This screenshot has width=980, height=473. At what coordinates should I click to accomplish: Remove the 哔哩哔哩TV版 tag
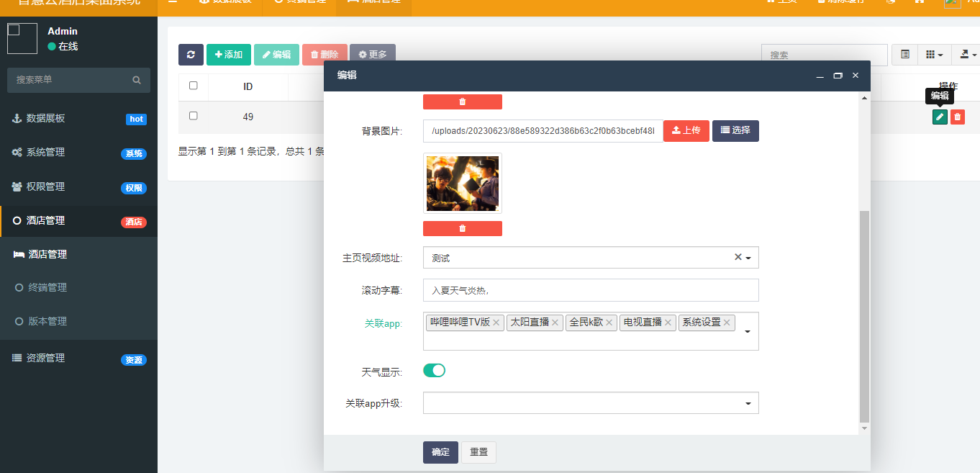pyautogui.click(x=496, y=323)
